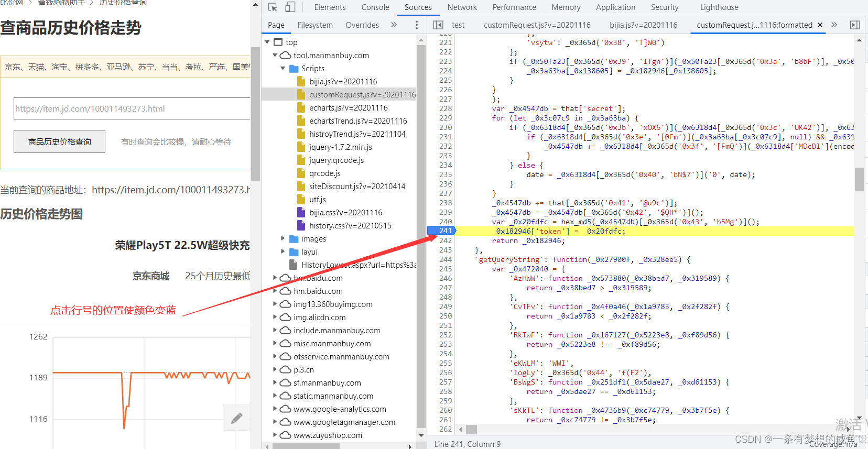Click the 历史价格查询 breadcrumb link
Screen dimensions: 868x449
pos(123,3)
